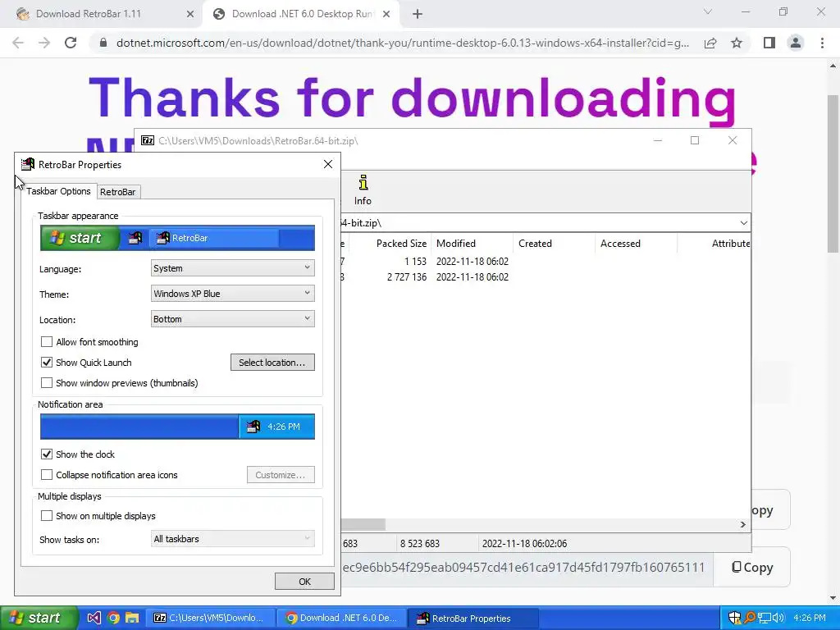The height and width of the screenshot is (630, 840).
Task: Close the Download RetroBar 1.11 tab
Action: [190, 15]
